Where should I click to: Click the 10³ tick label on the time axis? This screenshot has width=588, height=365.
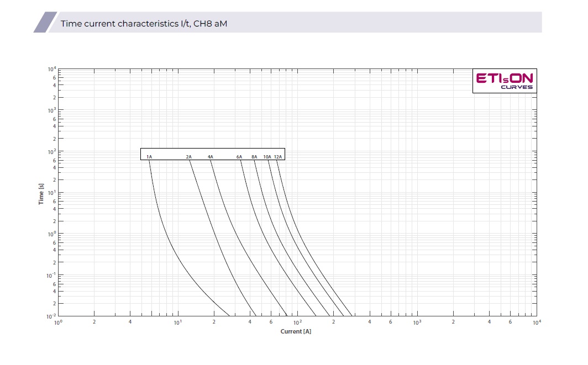[x=52, y=110]
